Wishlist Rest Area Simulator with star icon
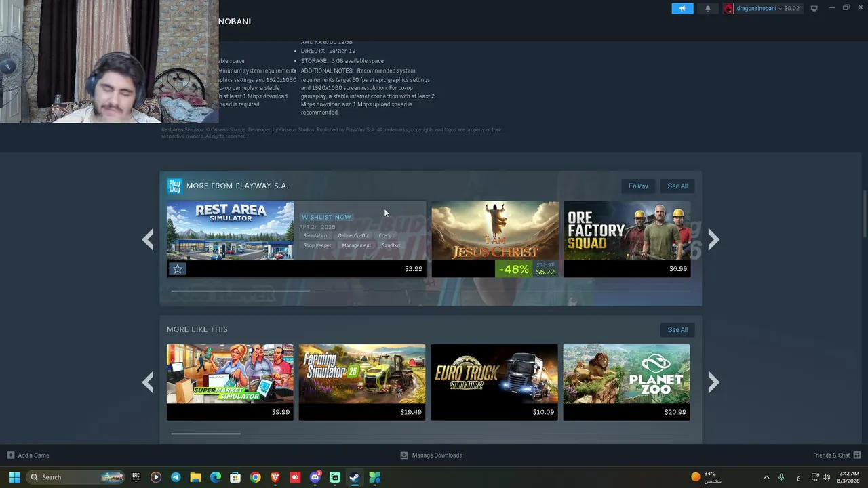Image resolution: width=868 pixels, height=488 pixels. (178, 269)
